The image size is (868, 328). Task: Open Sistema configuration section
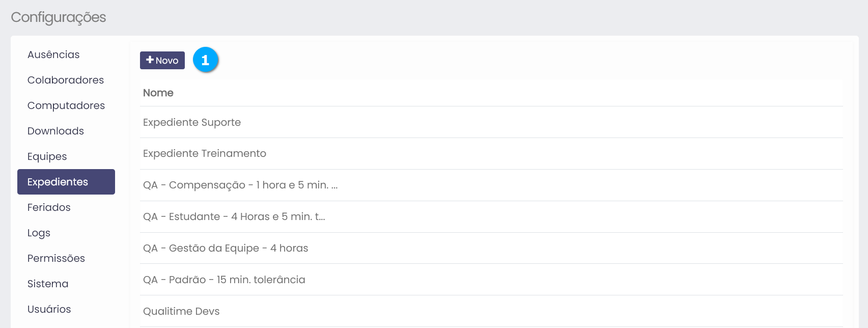(48, 284)
